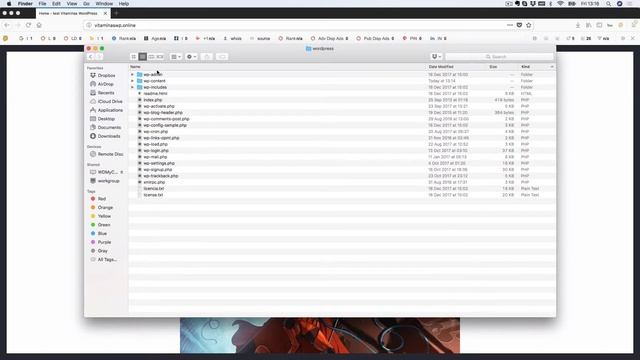Click the Wi-Fi icon in the menu bar
The height and width of the screenshot is (360, 640).
point(560,4)
